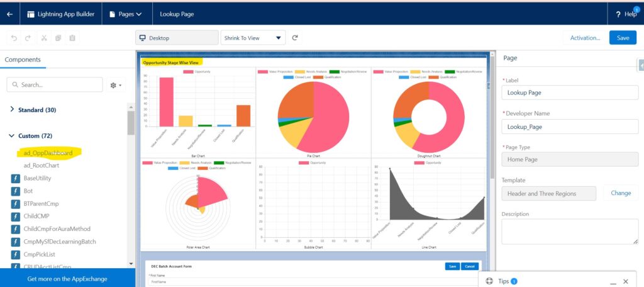Click the Redo icon
Screen dimensions: 644x287
pyautogui.click(x=28, y=38)
